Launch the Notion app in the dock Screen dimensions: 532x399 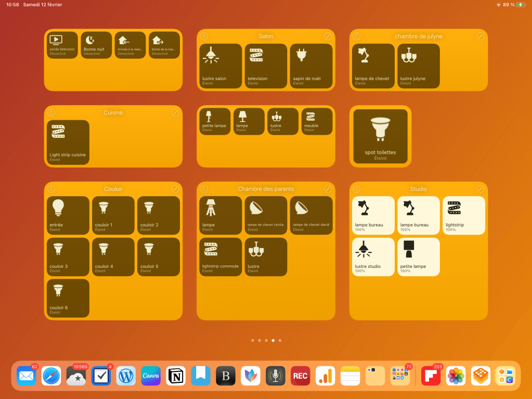176,376
